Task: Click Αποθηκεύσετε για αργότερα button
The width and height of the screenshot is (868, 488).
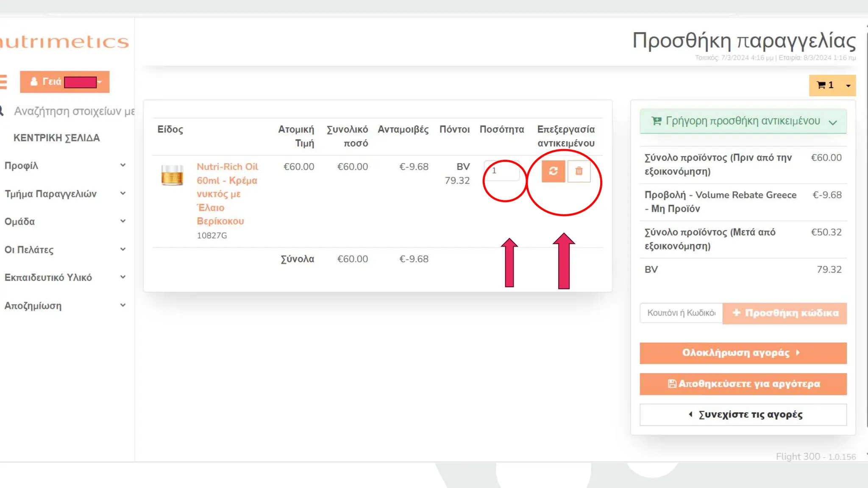Action: (743, 384)
